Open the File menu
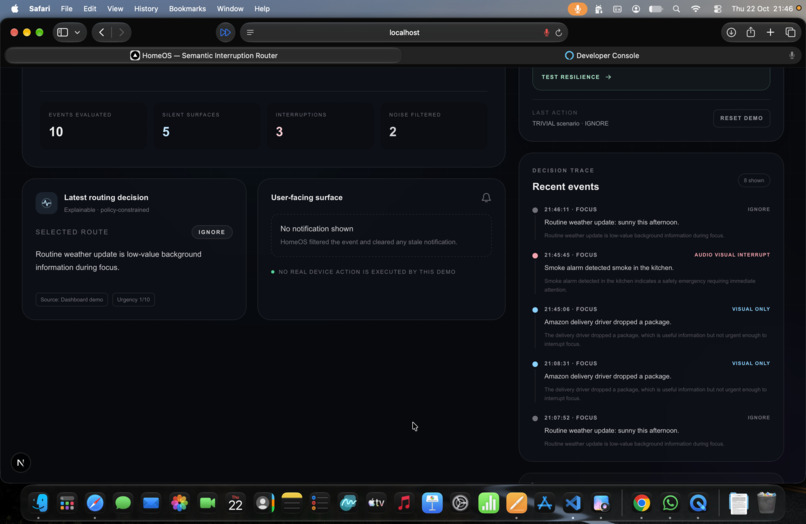The image size is (806, 524). click(x=66, y=9)
